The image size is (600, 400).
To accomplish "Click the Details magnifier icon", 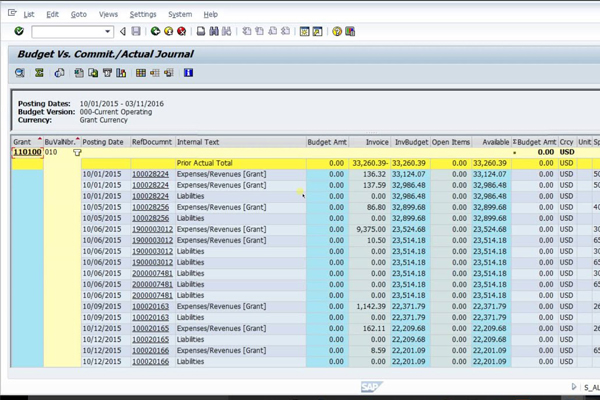I will pyautogui.click(x=20, y=73).
